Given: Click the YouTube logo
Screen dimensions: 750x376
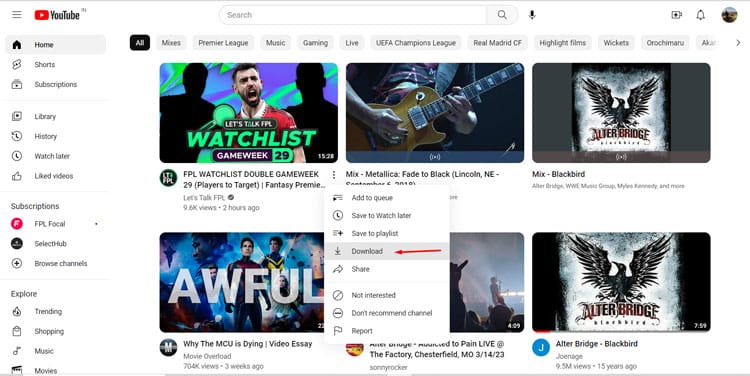Looking at the screenshot, I should click(57, 15).
